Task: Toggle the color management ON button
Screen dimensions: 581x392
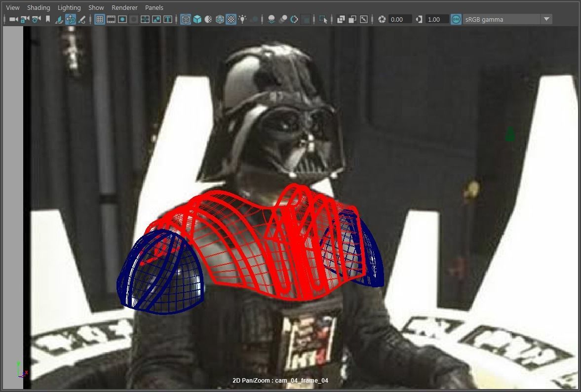Action: (x=456, y=19)
